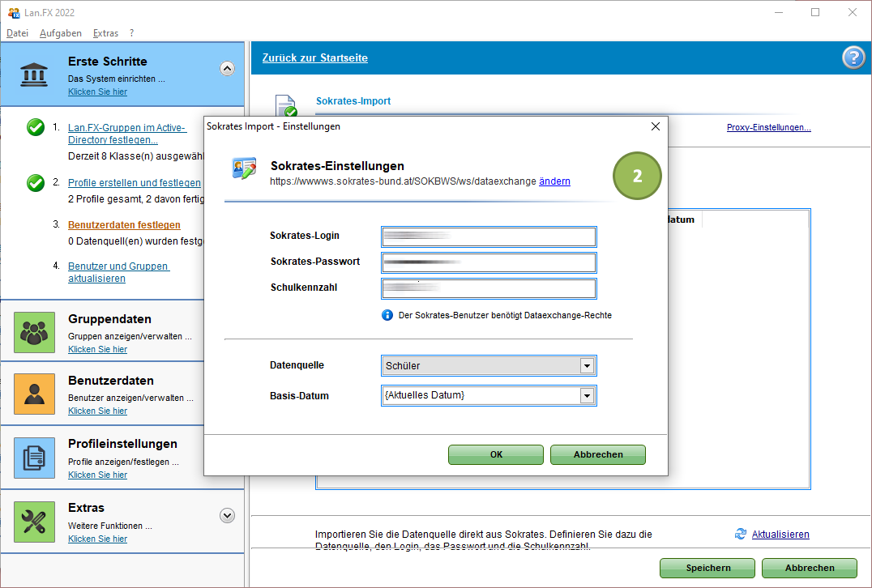Click the Benutzerdaten heading
Image resolution: width=872 pixels, height=588 pixels.
click(111, 381)
